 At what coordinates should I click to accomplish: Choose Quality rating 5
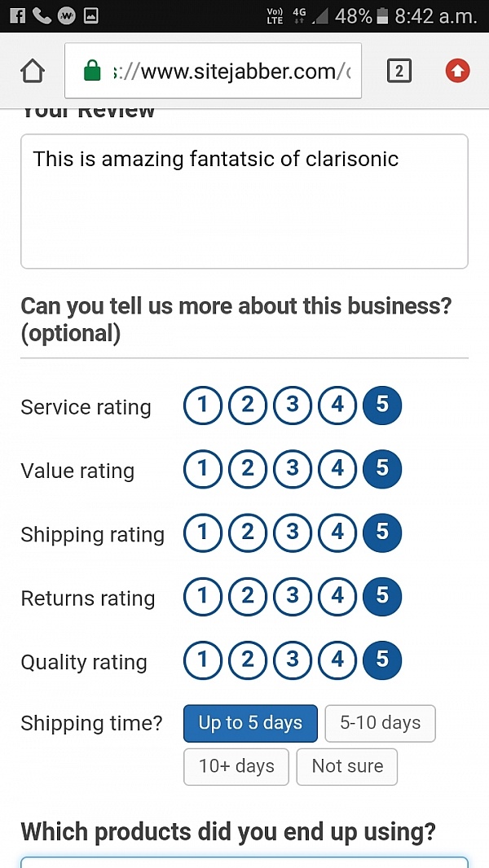point(382,660)
